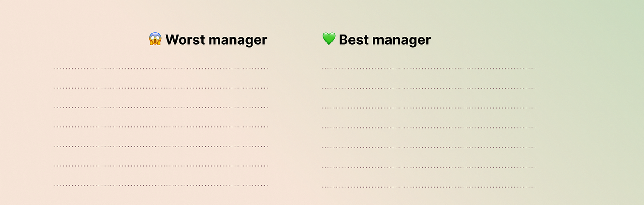Screen dimensions: 644x205
Task: Click first dotted line under Worst manager
Action: coord(161,69)
